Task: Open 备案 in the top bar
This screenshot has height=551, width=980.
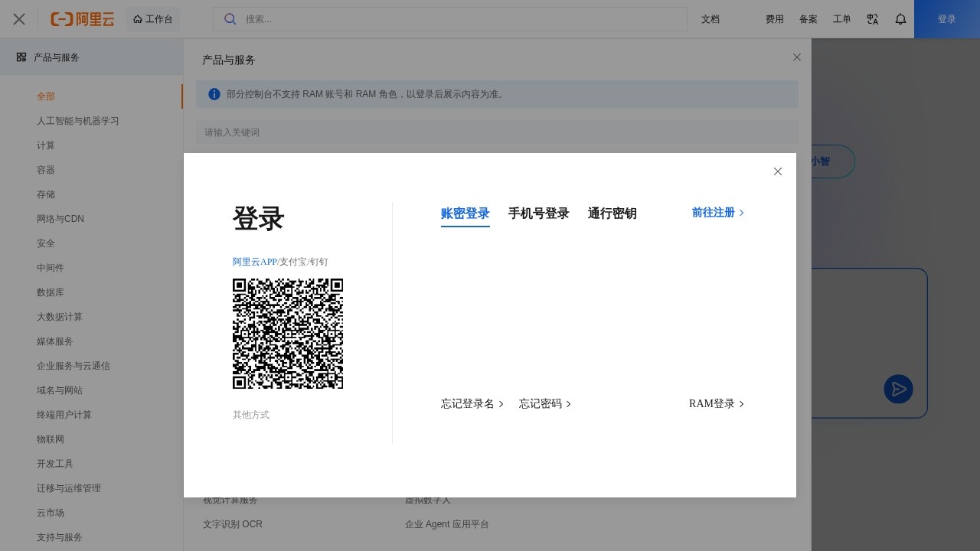Action: [808, 19]
